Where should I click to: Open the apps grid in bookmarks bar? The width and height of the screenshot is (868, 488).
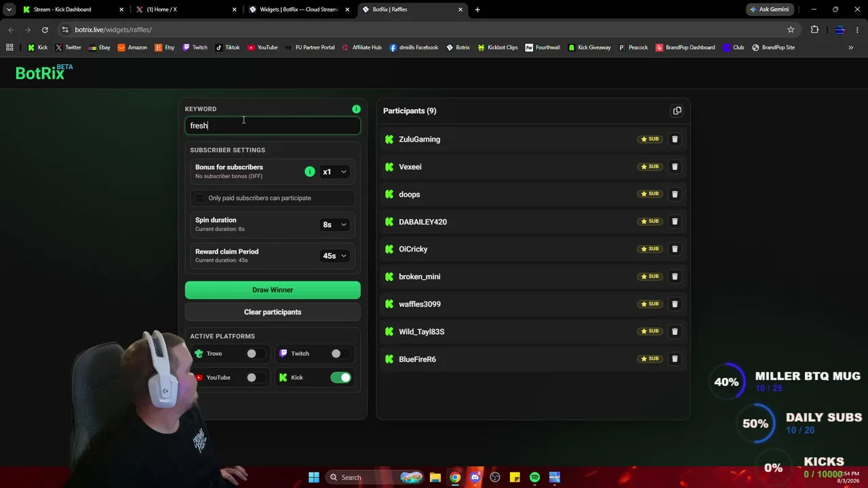click(x=9, y=47)
